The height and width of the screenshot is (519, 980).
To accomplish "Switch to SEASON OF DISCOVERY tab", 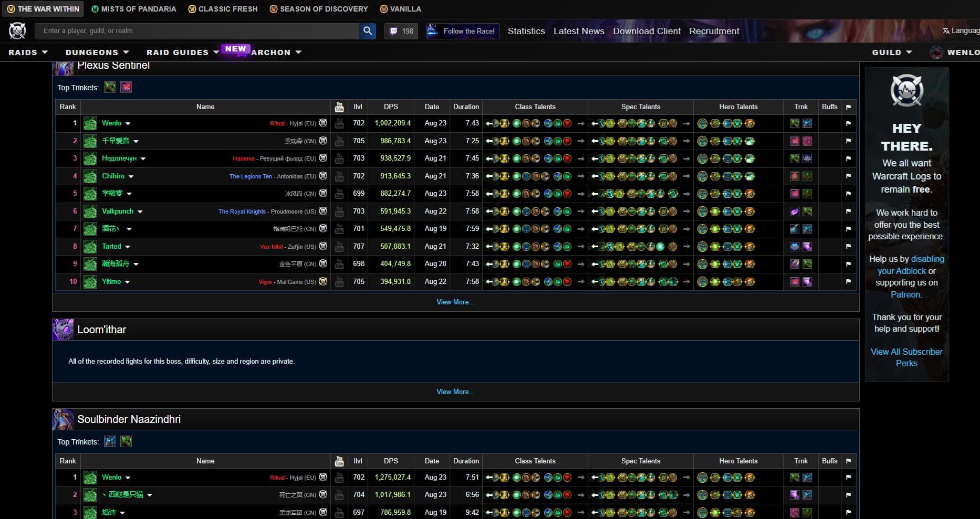I will click(318, 9).
